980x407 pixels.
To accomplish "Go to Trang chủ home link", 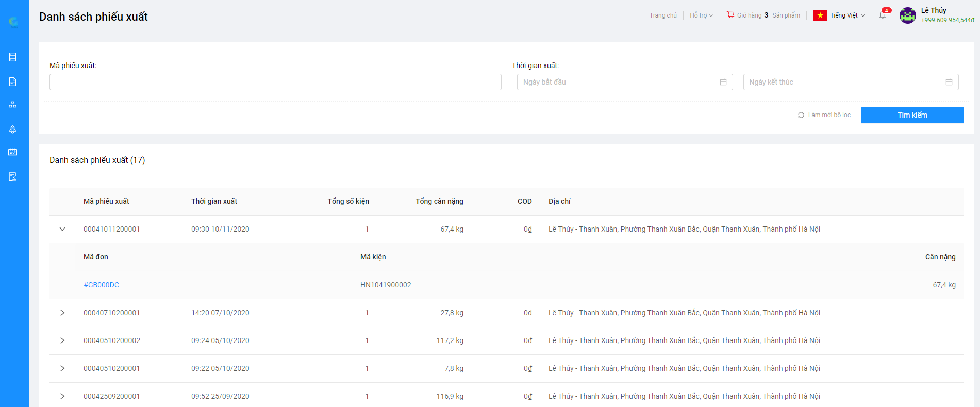I will point(663,15).
